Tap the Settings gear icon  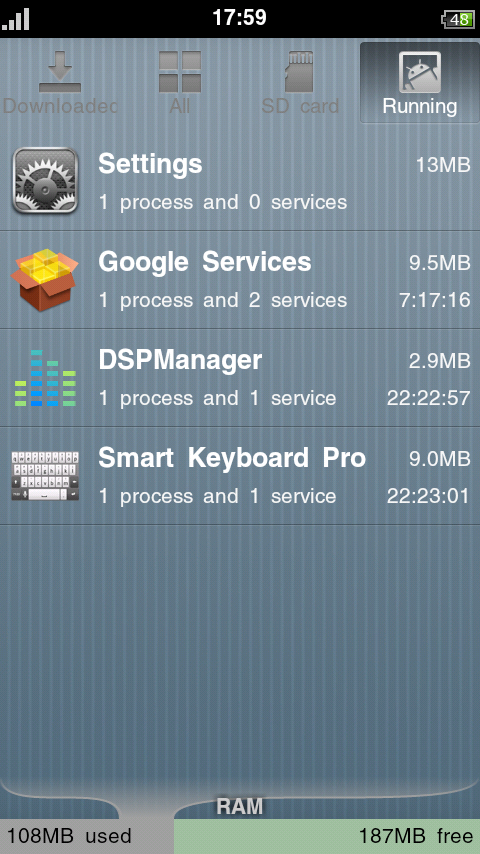pyautogui.click(x=45, y=181)
